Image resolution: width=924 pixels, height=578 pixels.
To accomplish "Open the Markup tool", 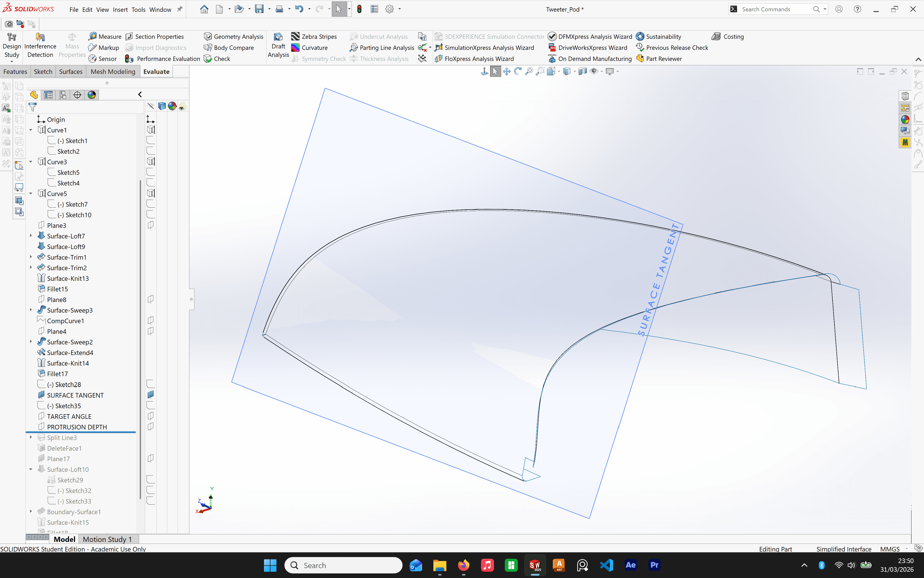I will click(x=103, y=47).
